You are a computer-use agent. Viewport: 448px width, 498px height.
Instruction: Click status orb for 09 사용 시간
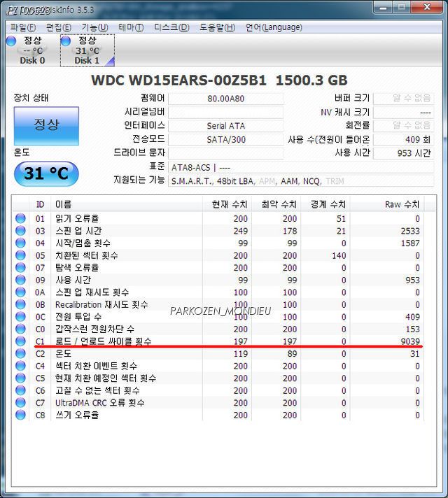coord(20,280)
